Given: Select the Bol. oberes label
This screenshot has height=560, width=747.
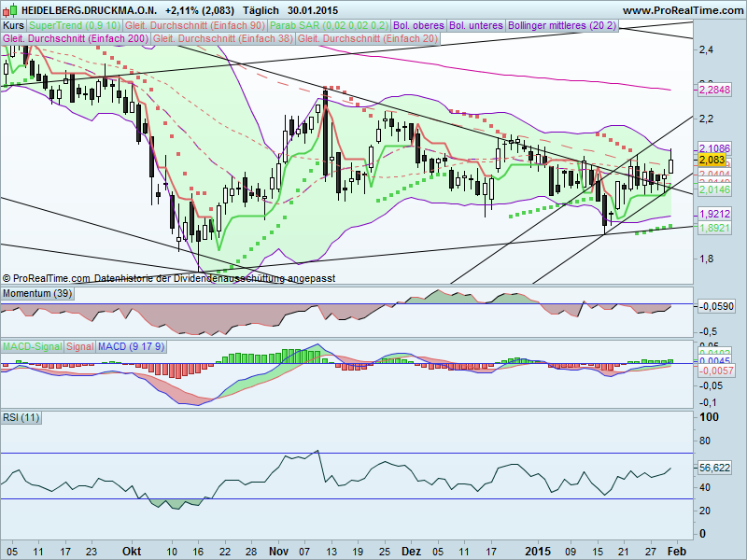Looking at the screenshot, I should (419, 26).
